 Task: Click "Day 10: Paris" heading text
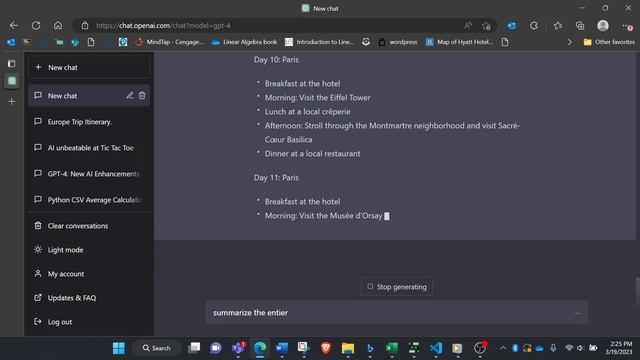click(x=276, y=60)
